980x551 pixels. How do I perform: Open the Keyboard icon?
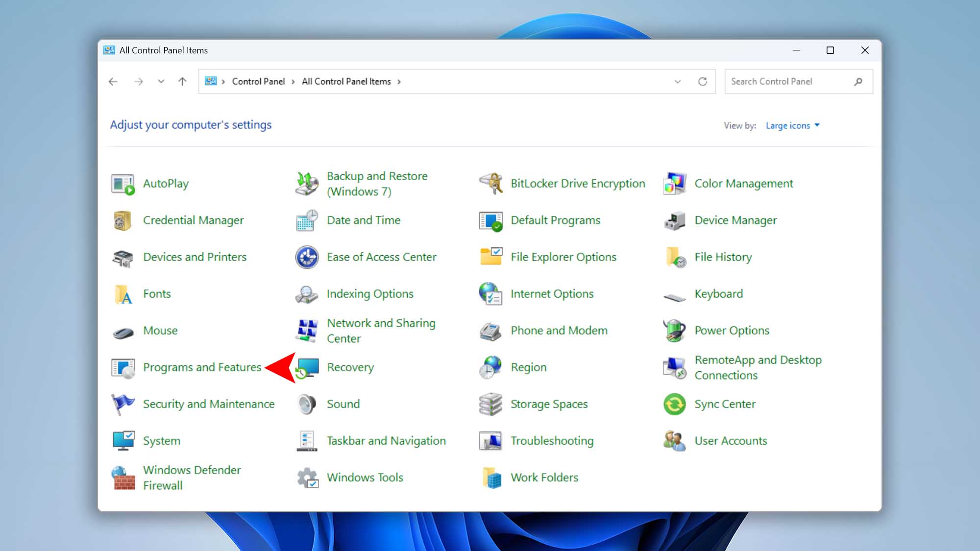pos(675,297)
